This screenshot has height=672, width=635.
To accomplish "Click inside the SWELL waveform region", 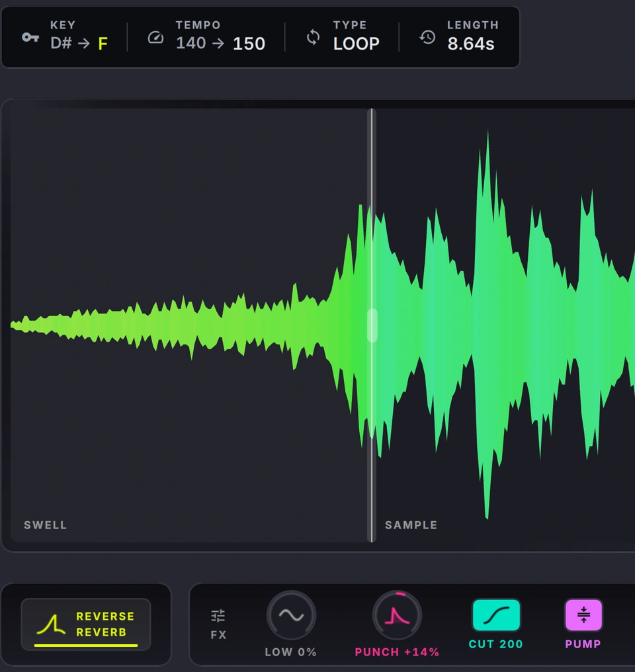I will tap(190, 325).
